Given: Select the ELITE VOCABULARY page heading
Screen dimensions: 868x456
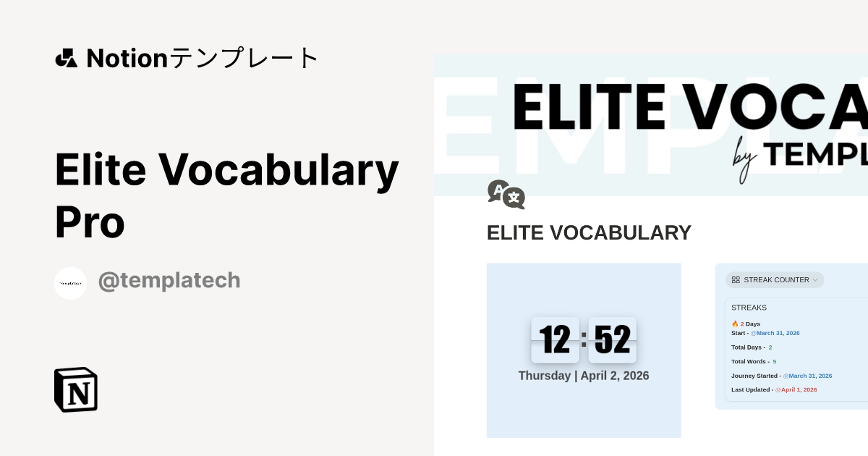Looking at the screenshot, I should pyautogui.click(x=589, y=232).
